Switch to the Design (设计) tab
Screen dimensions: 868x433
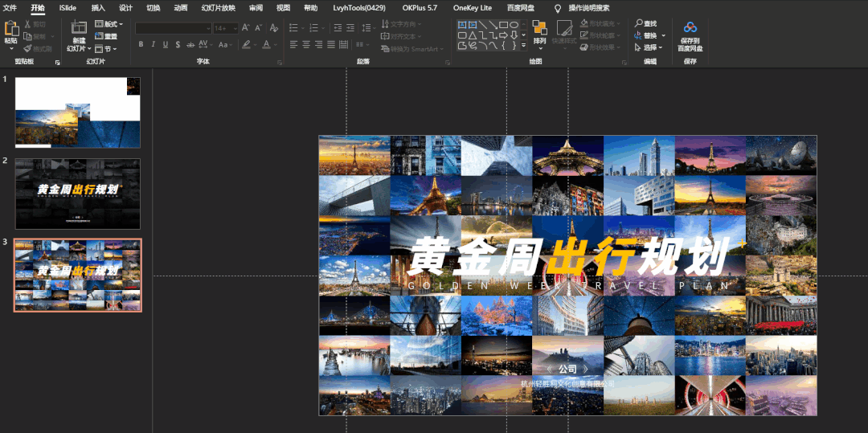[126, 8]
